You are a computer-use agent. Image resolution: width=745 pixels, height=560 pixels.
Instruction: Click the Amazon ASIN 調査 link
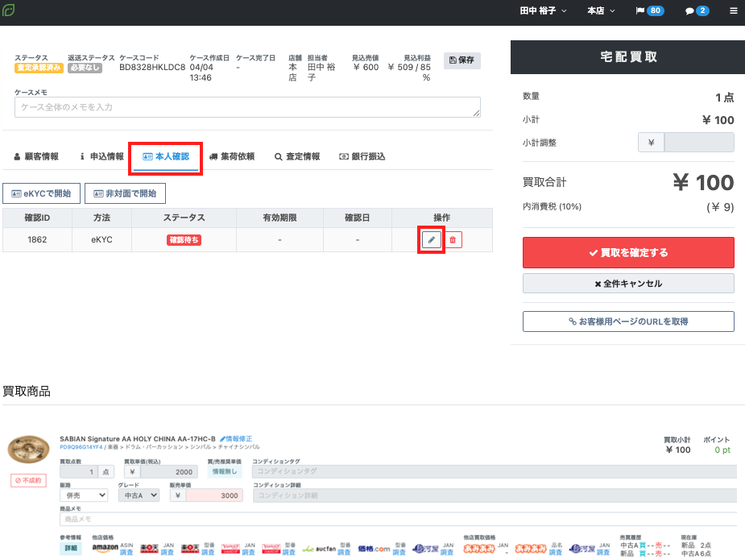[x=126, y=552]
